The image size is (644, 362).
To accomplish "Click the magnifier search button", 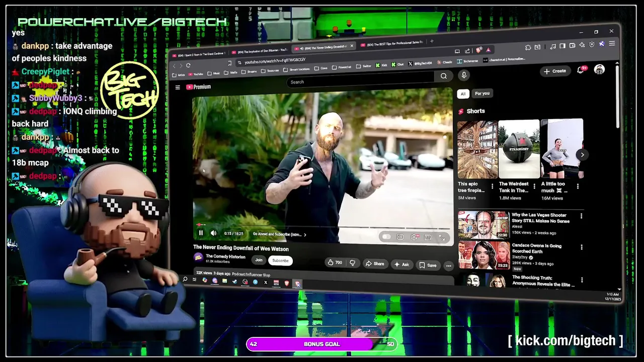I will click(443, 76).
